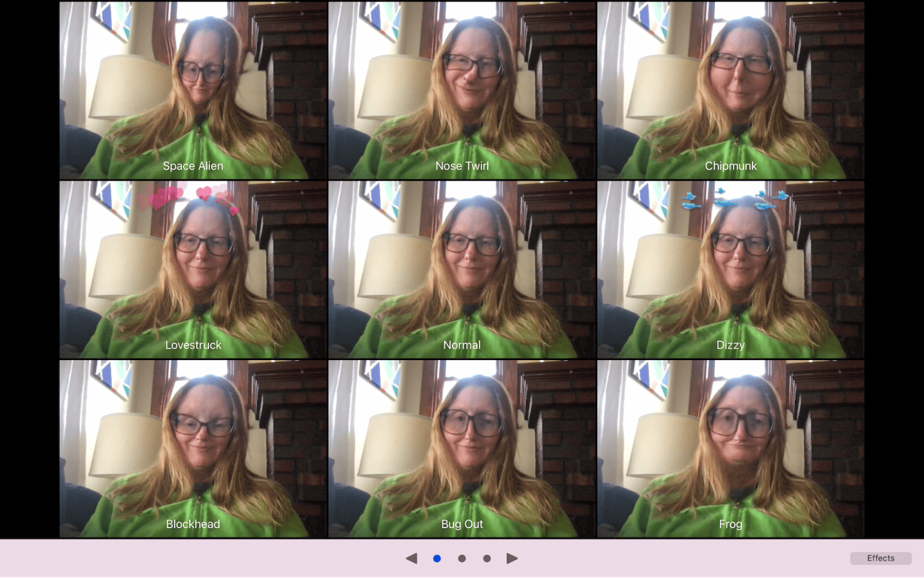Select the Bug Out effect

(x=462, y=448)
